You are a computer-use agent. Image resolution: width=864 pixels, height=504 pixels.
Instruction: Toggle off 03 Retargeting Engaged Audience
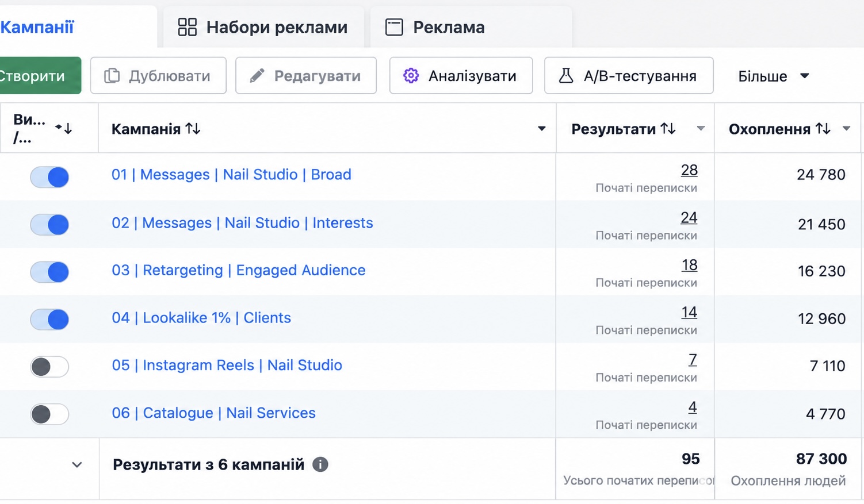(x=49, y=272)
